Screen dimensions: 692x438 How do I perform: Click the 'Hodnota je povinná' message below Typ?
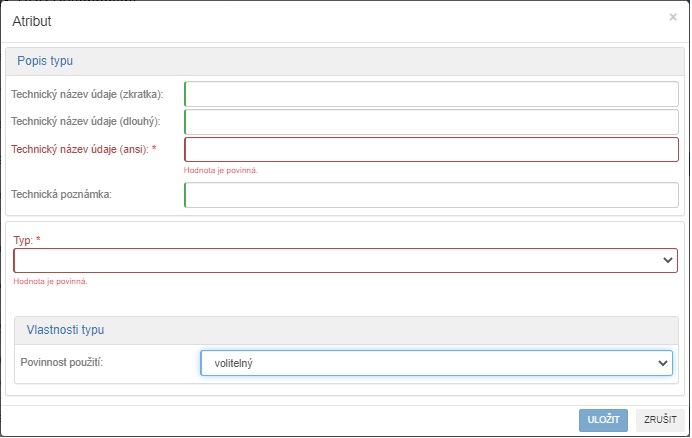[x=51, y=282]
